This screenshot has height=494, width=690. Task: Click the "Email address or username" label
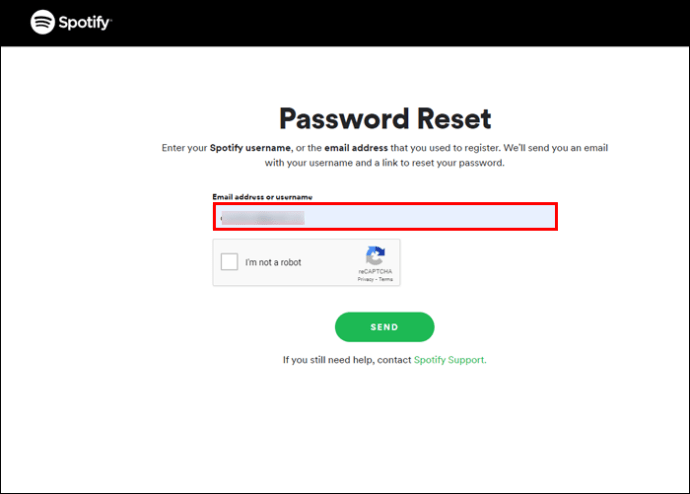[262, 197]
